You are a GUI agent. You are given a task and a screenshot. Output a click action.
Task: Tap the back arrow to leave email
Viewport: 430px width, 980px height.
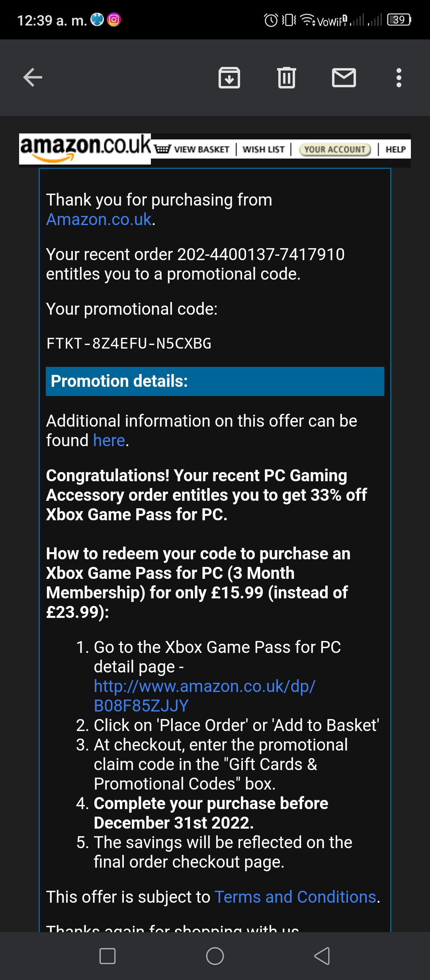(x=33, y=77)
